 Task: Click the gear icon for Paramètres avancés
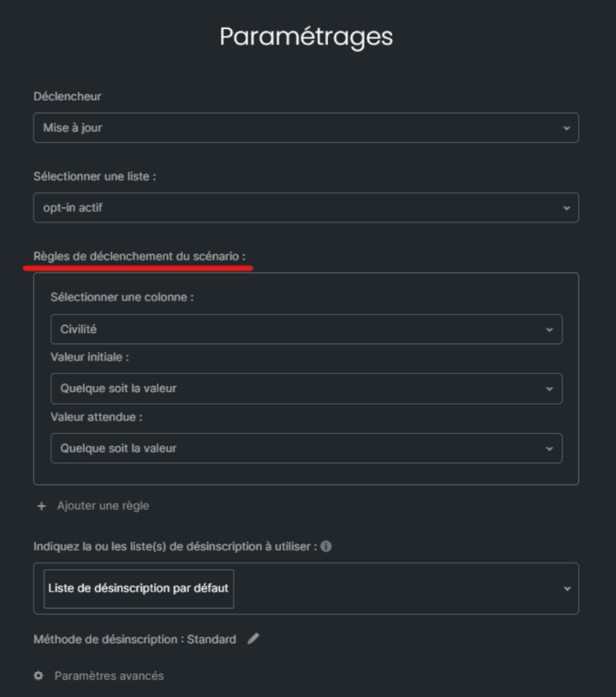point(39,676)
